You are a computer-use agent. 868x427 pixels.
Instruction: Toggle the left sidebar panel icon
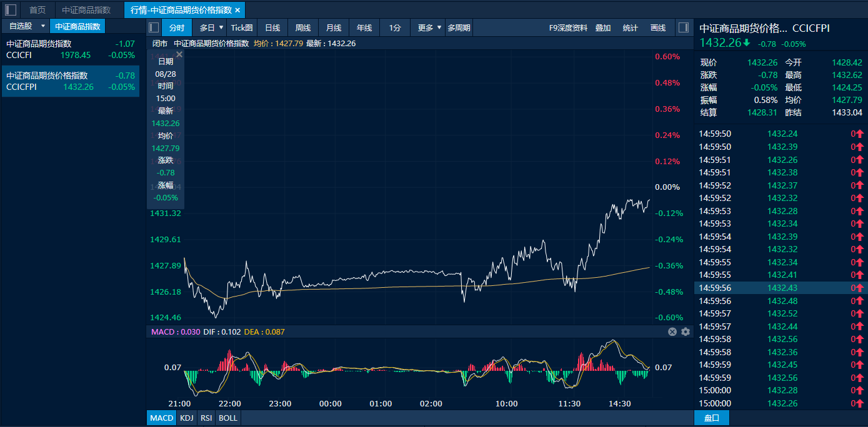(11, 10)
